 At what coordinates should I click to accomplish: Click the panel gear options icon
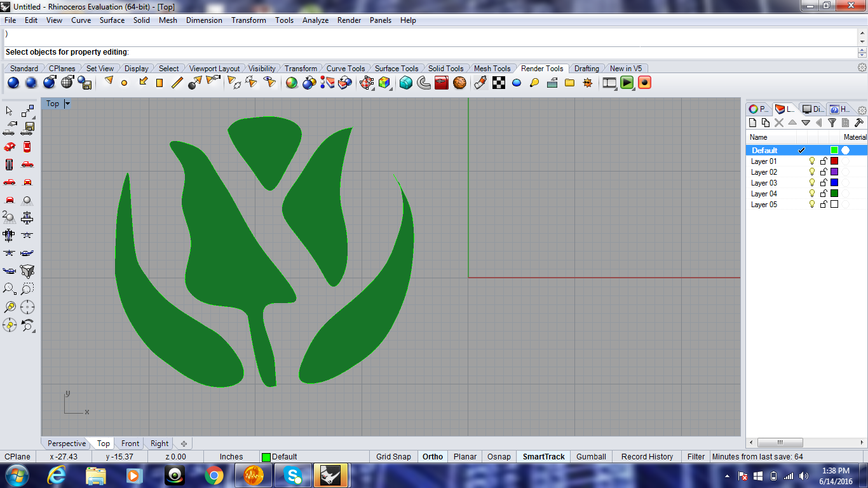click(862, 110)
